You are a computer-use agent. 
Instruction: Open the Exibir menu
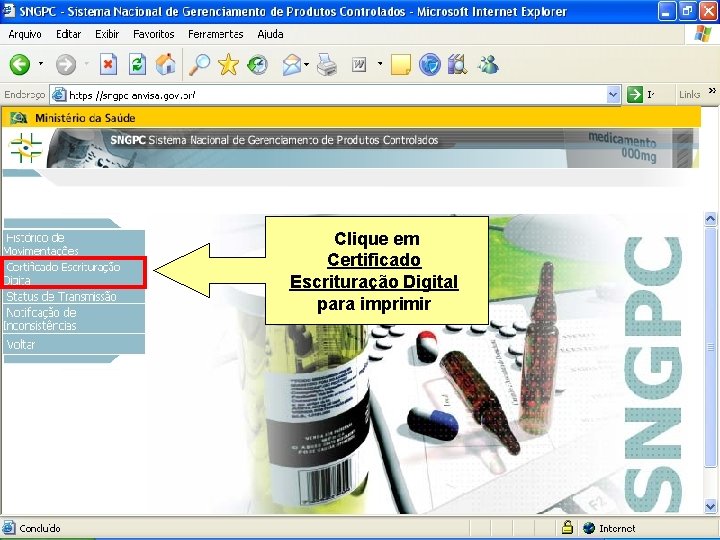click(107, 34)
